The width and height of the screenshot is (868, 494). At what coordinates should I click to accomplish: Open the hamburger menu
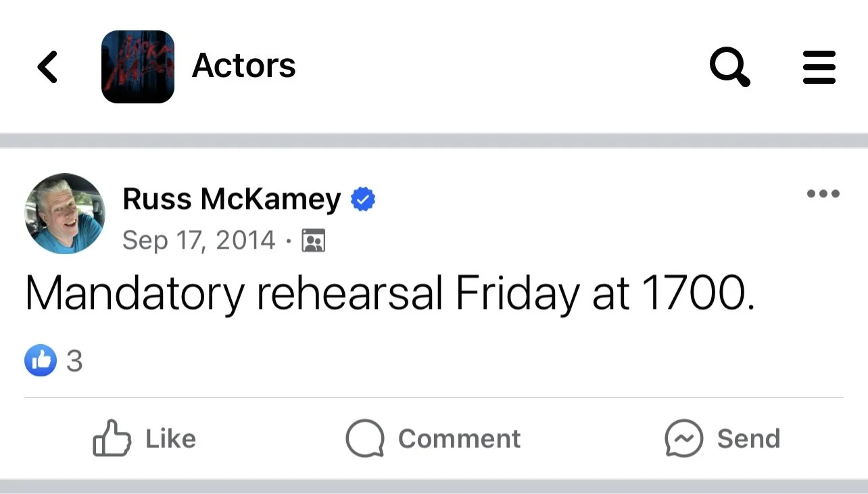click(819, 68)
